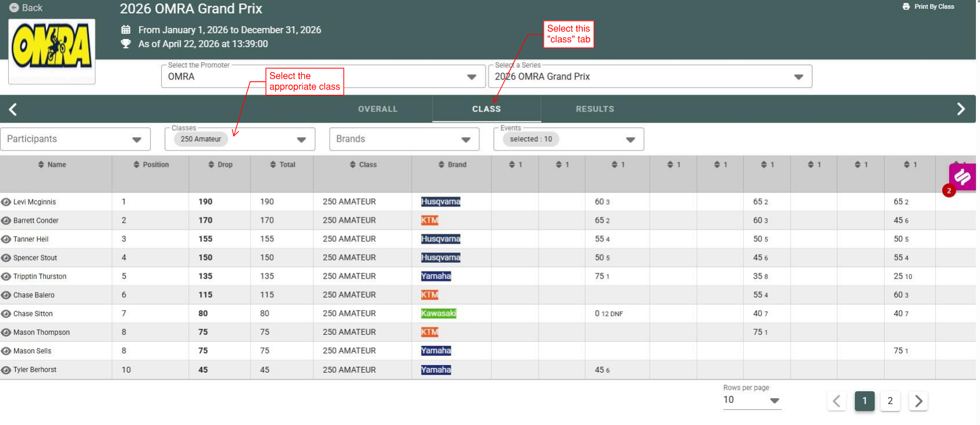Open the Select a Series dropdown
Screen dimensions: 980x425
pos(650,76)
